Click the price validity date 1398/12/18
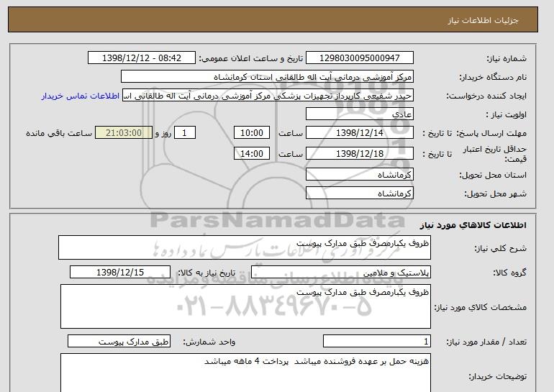Image resolution: width=554 pixels, height=392 pixels. [359, 154]
